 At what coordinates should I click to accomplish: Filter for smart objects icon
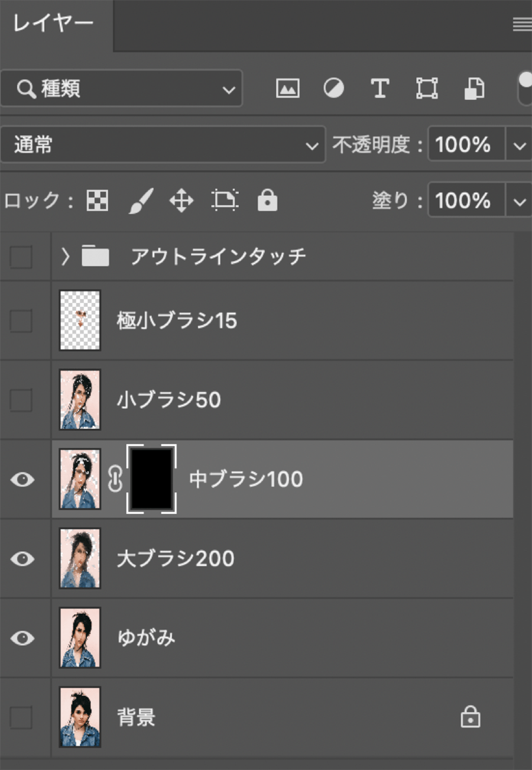[x=473, y=89]
